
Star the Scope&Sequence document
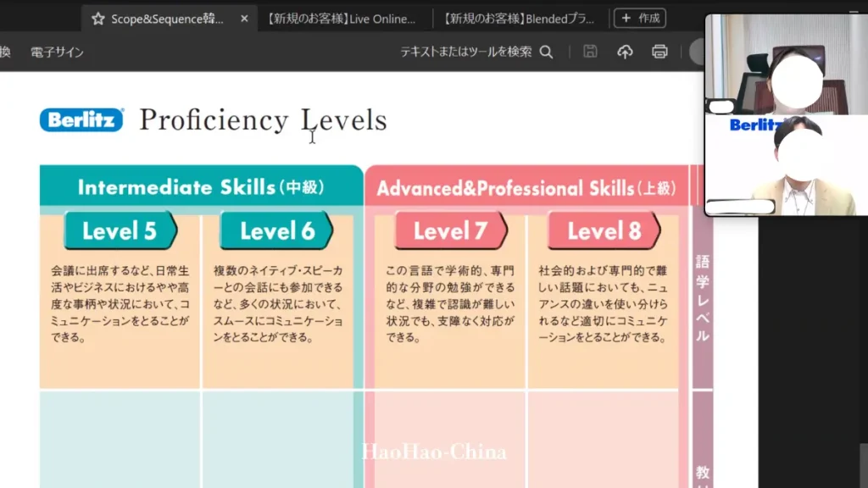coord(98,19)
